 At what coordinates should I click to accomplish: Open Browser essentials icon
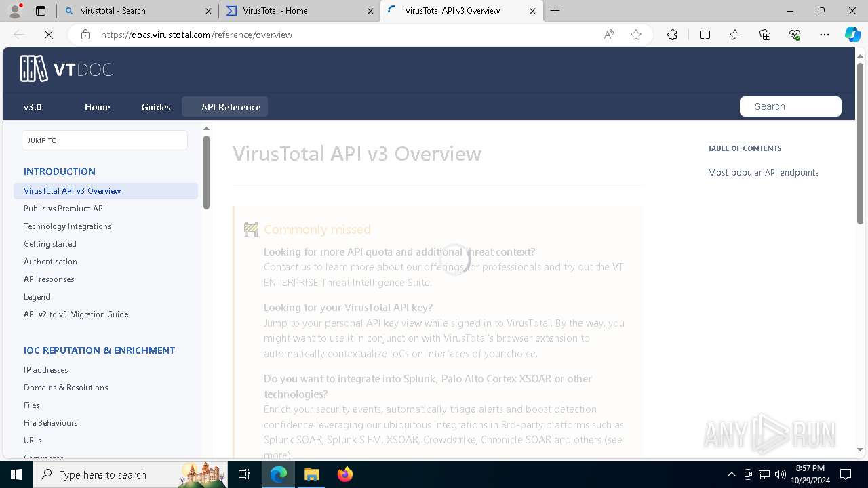[x=795, y=35]
